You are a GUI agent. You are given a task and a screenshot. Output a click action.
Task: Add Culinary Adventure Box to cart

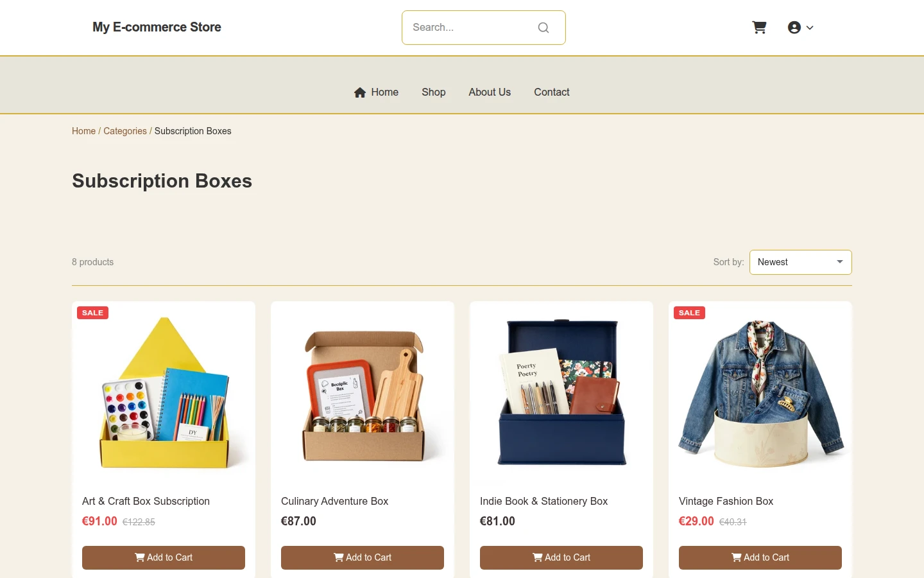363,557
